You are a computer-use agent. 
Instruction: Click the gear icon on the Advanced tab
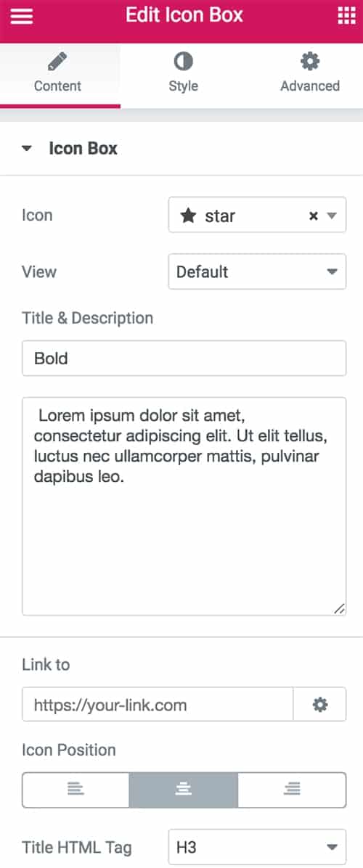click(x=310, y=62)
